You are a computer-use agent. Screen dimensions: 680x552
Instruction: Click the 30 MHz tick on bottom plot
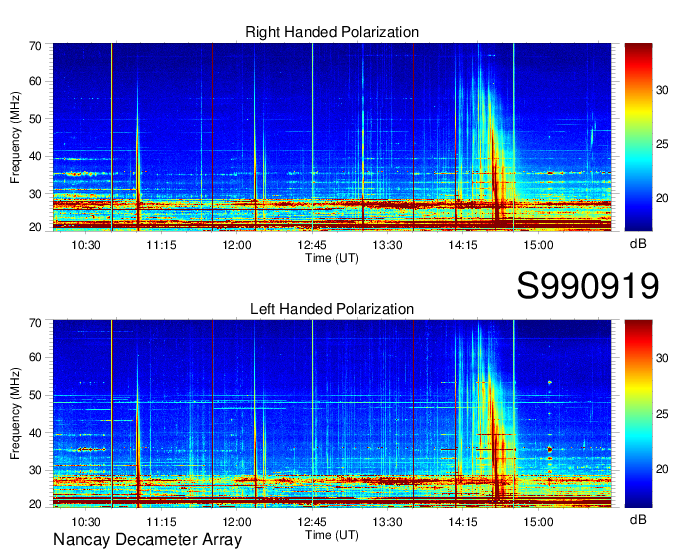click(x=35, y=470)
